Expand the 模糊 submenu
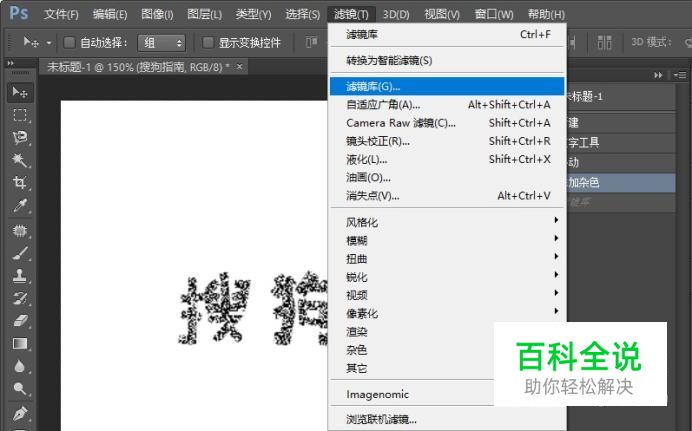The height and width of the screenshot is (431, 692). [447, 240]
